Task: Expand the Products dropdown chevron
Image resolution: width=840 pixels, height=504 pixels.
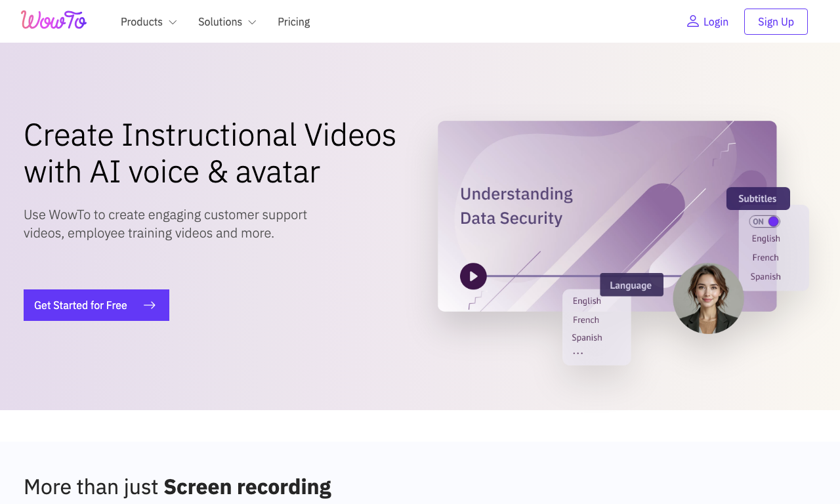Action: coord(173,22)
